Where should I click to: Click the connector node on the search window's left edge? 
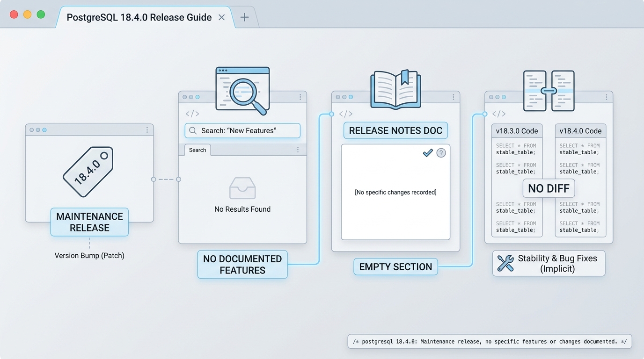178,179
